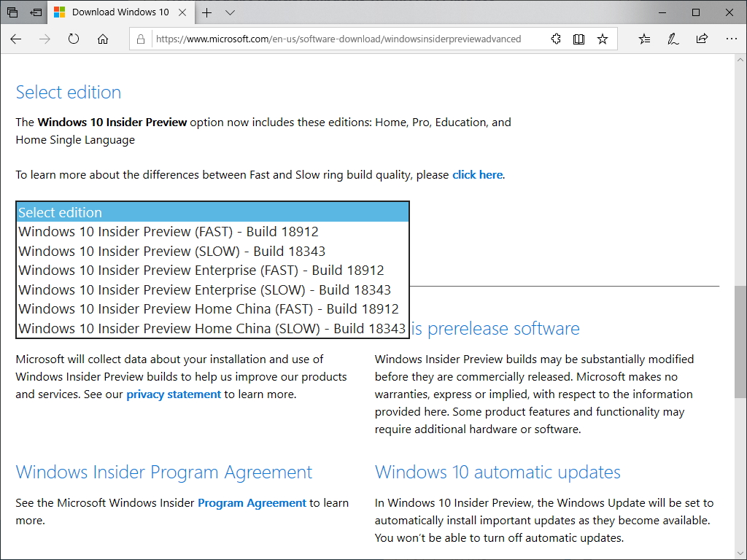Select the Make a Web Note pen tool
This screenshot has width=747, height=560.
(672, 39)
